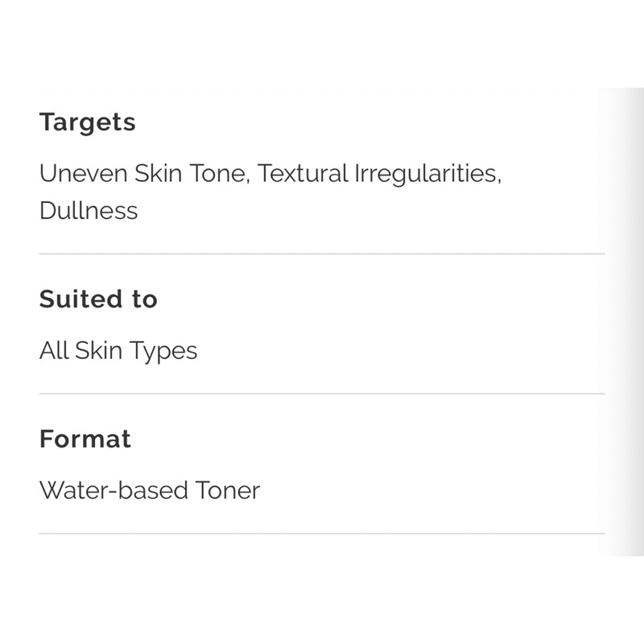The height and width of the screenshot is (644, 644).
Task: Select the "Uneven Skin Tone" target text
Action: pos(145,174)
